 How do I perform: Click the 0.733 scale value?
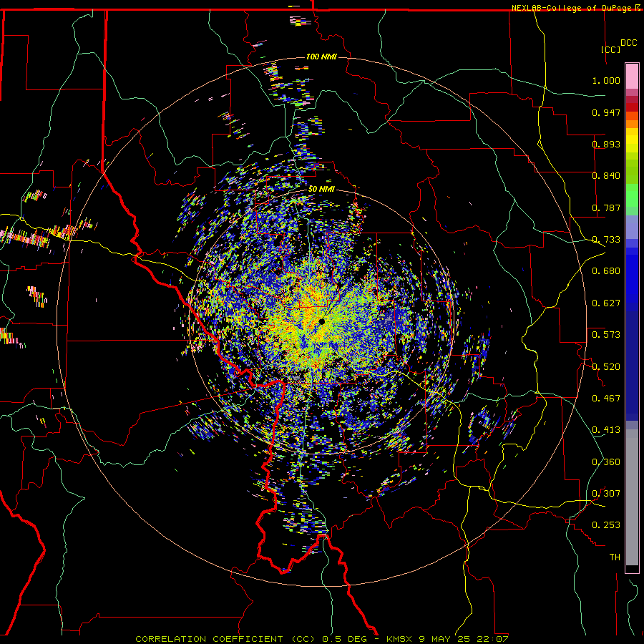click(x=606, y=240)
